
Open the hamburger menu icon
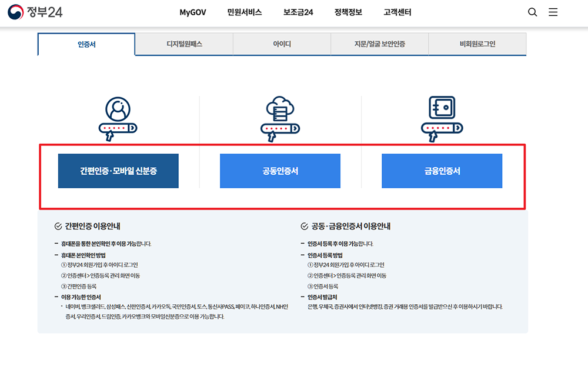point(553,12)
